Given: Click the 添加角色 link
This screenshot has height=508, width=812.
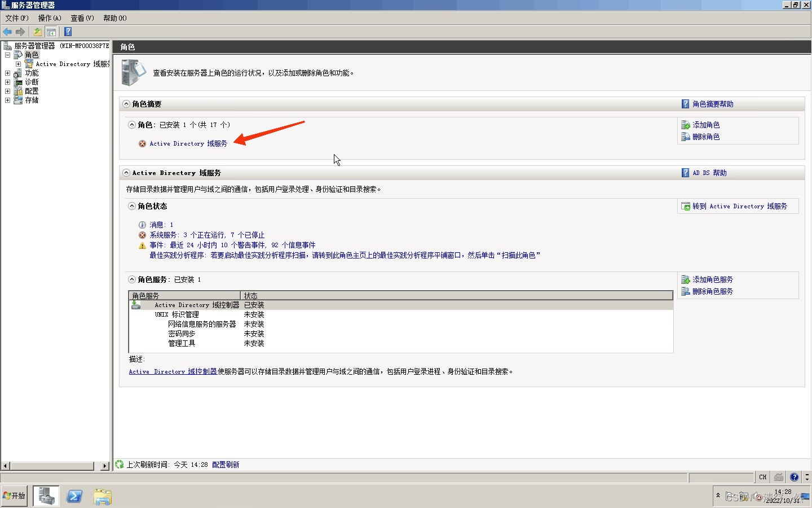Looking at the screenshot, I should 706,125.
